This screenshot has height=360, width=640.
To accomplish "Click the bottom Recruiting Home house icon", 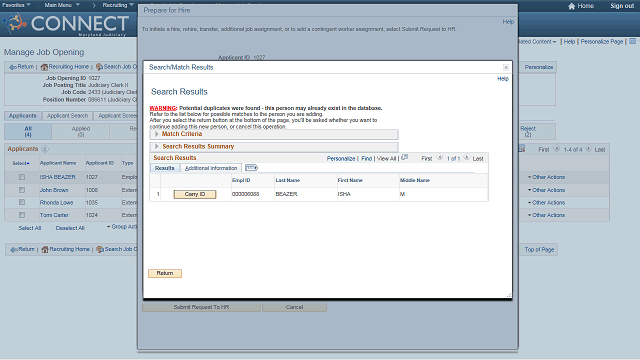I will point(45,249).
